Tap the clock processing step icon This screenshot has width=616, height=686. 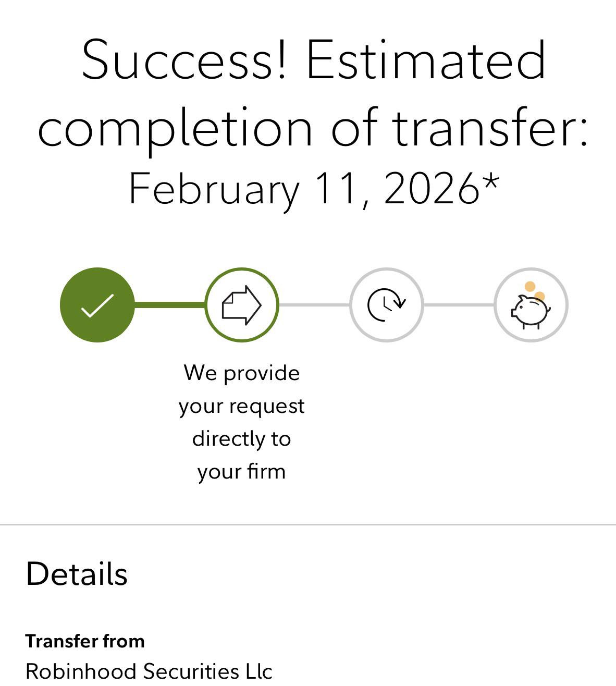386,305
